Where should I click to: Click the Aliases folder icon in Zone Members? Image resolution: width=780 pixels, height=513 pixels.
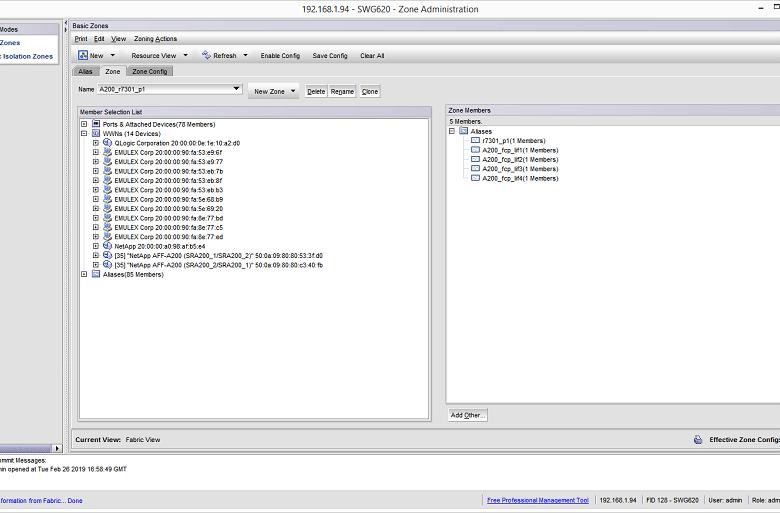[464, 131]
